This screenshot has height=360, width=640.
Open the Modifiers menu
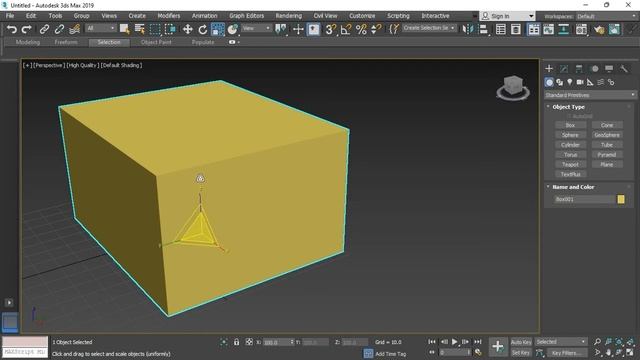click(169, 16)
